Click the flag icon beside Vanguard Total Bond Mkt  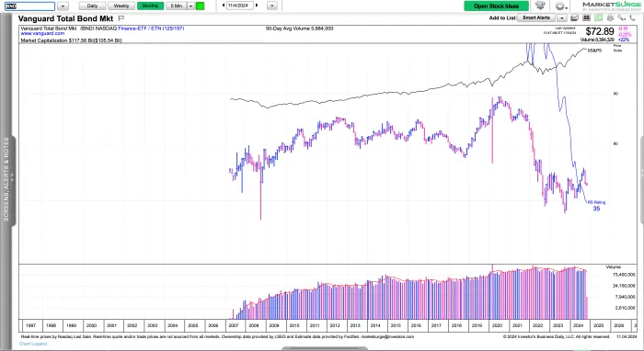click(x=121, y=18)
